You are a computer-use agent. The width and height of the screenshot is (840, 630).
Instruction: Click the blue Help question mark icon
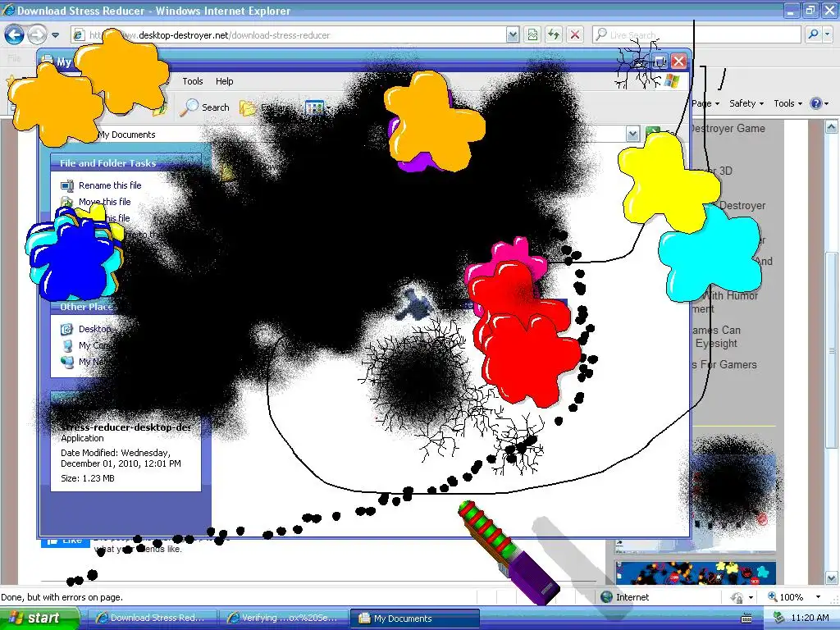coord(815,103)
